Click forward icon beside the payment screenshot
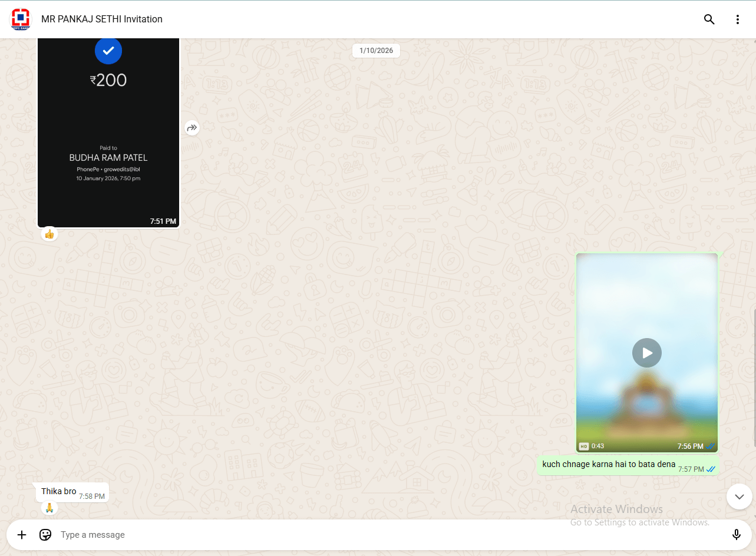This screenshot has height=556, width=756. 192,128
